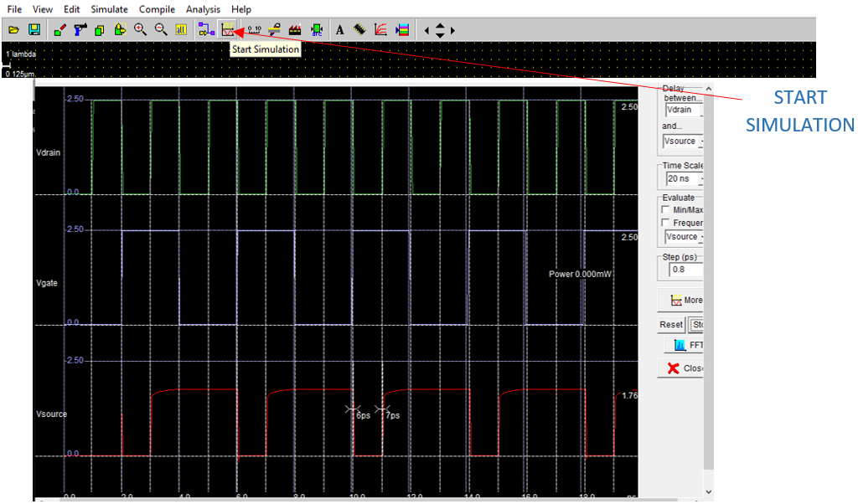Enable the Min/Max evaluate checkbox
Image resolution: width=858 pixels, height=504 pixels.
[x=666, y=209]
